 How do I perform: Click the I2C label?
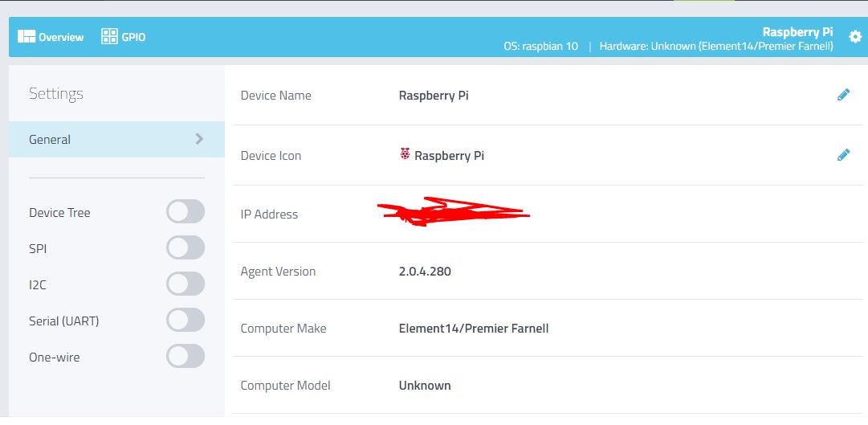(x=39, y=285)
